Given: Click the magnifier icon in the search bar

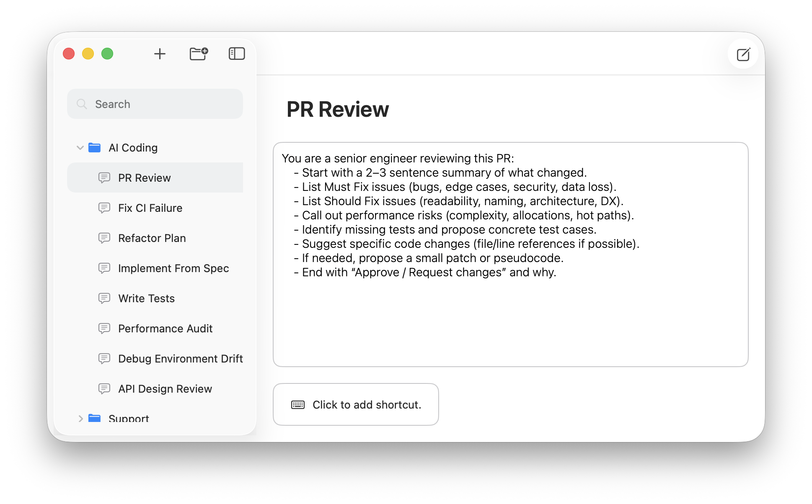Looking at the screenshot, I should 82,104.
